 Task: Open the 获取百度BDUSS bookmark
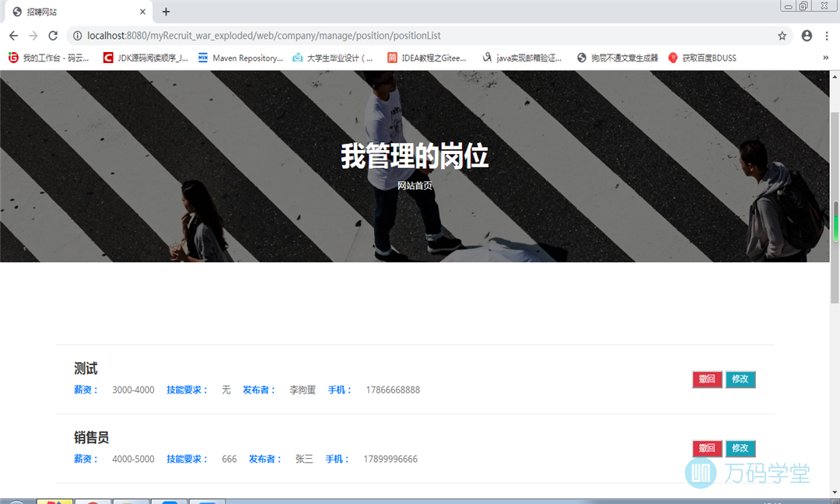[x=702, y=58]
